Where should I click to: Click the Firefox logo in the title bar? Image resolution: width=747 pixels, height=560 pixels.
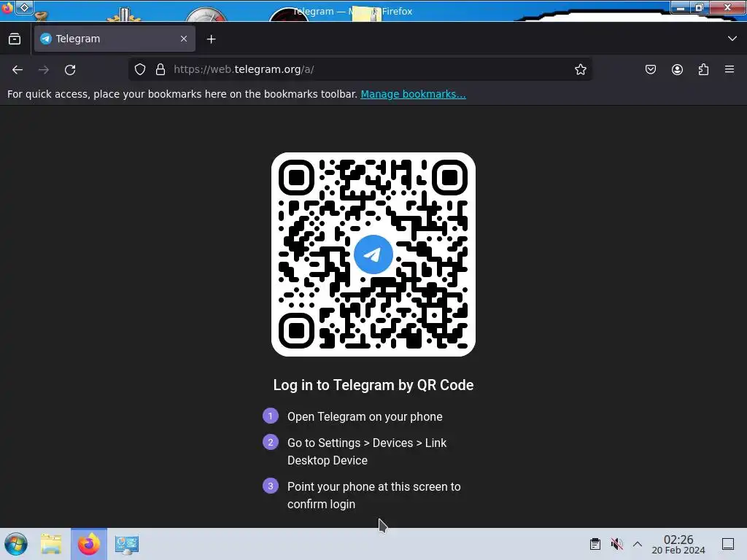tap(7, 7)
